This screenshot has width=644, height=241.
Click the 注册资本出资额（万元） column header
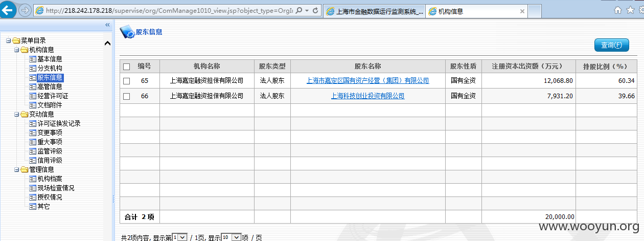pyautogui.click(x=528, y=67)
